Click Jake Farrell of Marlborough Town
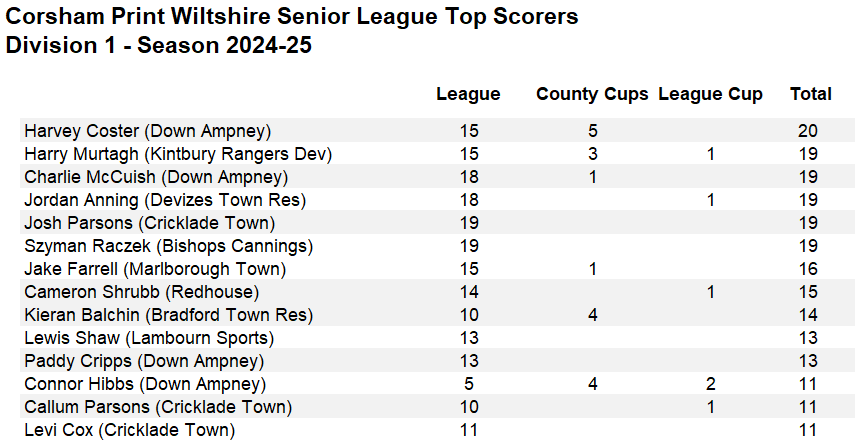 click(155, 269)
